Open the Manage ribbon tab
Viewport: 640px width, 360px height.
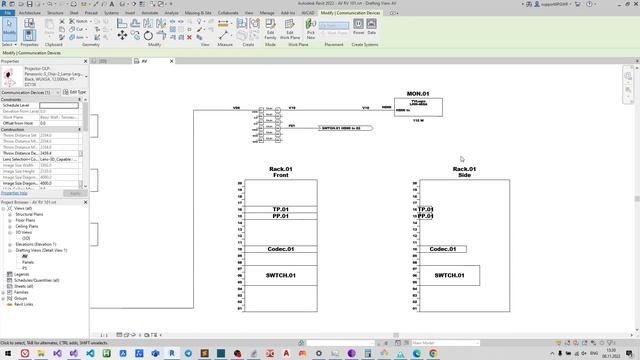tap(267, 13)
